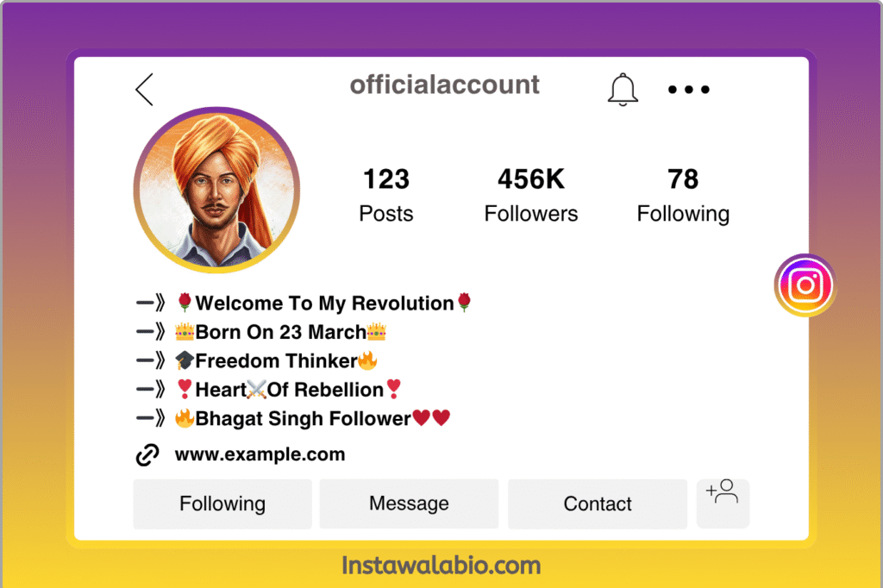Click the fire emoji after Freedom Thinker
Screen dimensions: 883x588
point(367,360)
